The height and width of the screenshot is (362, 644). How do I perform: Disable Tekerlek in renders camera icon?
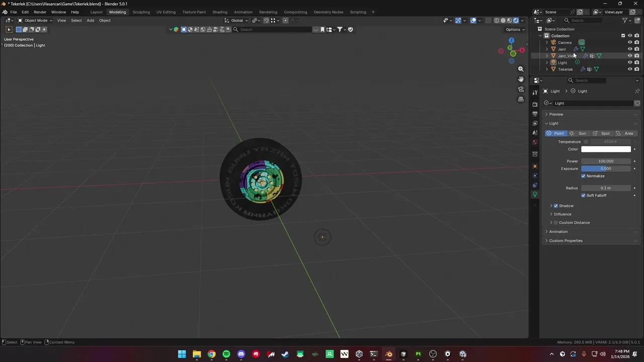[637, 69]
